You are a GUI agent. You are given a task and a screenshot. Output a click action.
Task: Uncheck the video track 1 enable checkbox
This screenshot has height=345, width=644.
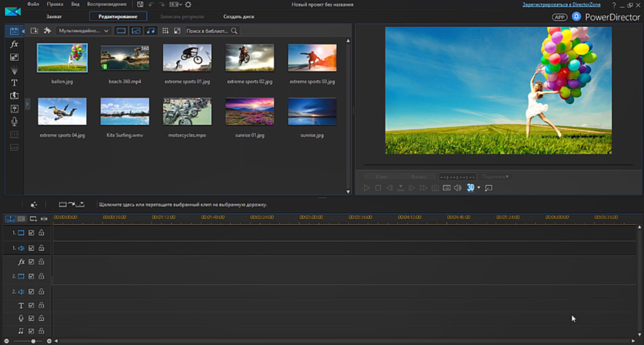[x=31, y=233]
